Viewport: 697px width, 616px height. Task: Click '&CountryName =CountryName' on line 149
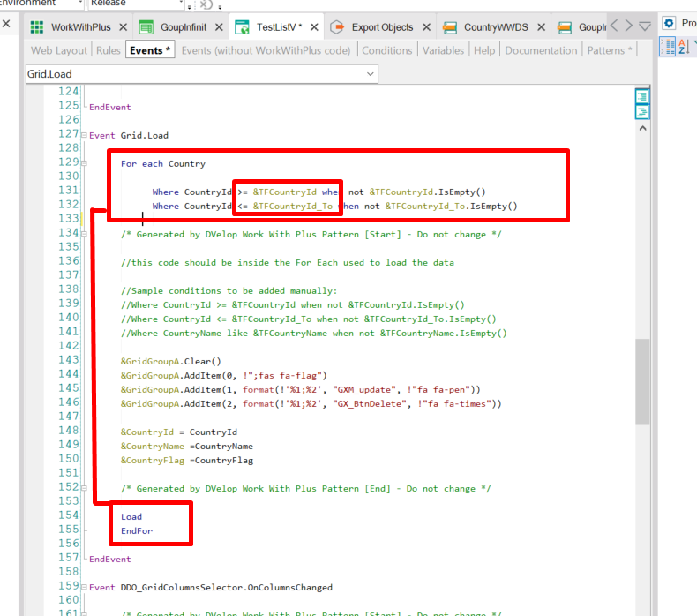click(x=187, y=446)
